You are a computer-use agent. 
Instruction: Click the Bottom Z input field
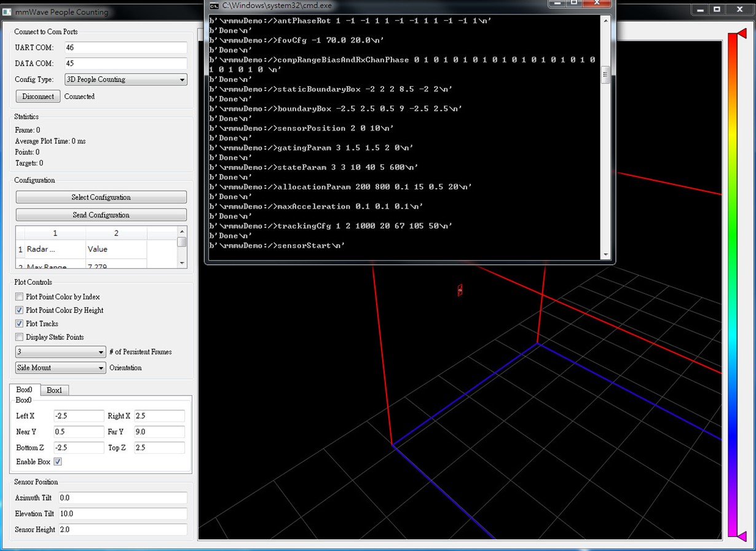(79, 448)
